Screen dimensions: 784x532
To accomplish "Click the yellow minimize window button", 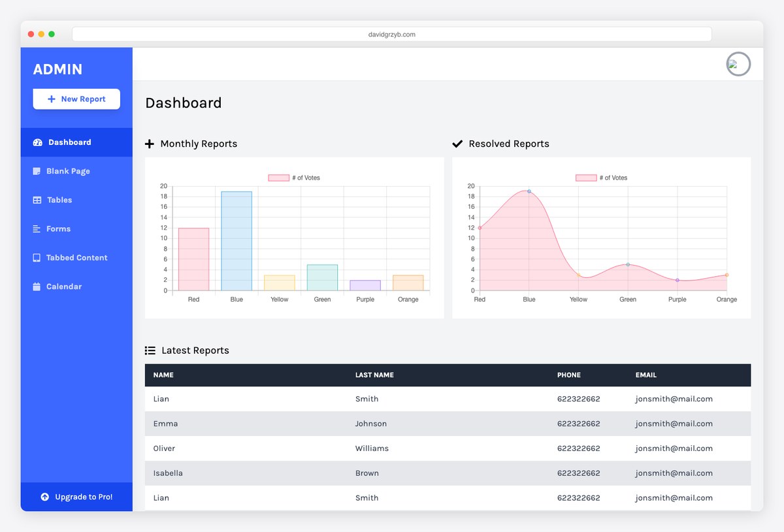I will point(41,34).
